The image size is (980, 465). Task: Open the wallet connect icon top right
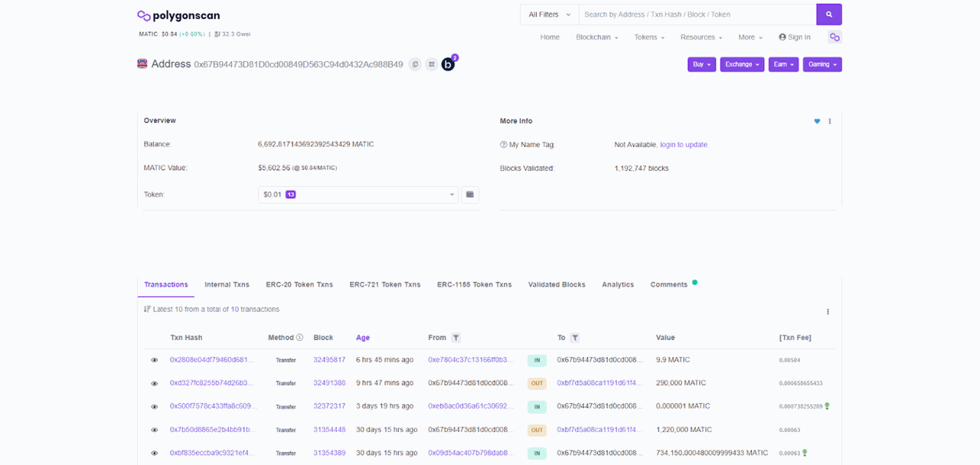835,37
